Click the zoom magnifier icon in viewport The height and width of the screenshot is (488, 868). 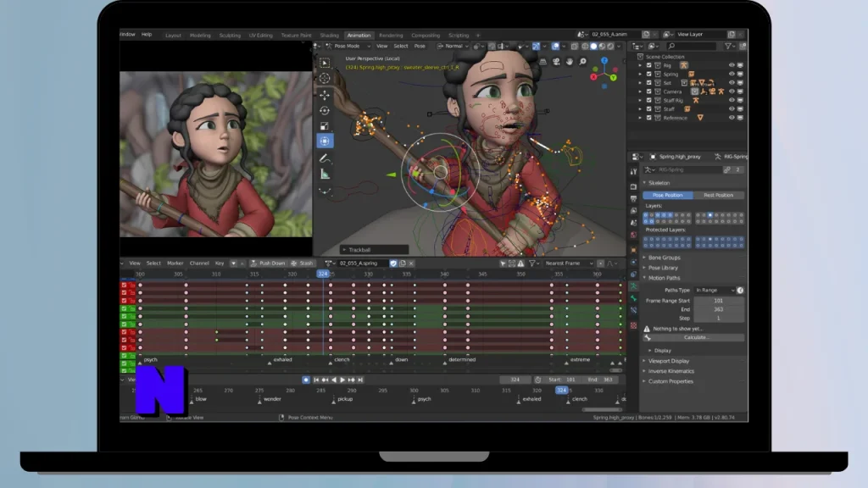pyautogui.click(x=583, y=62)
